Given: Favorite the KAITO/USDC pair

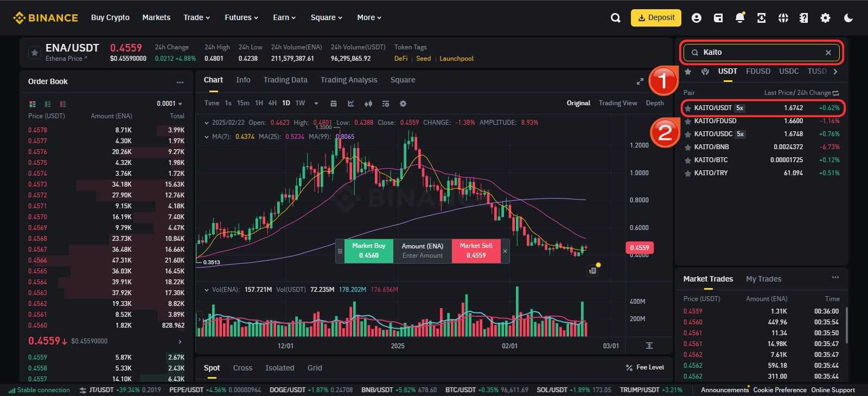Looking at the screenshot, I should point(687,135).
